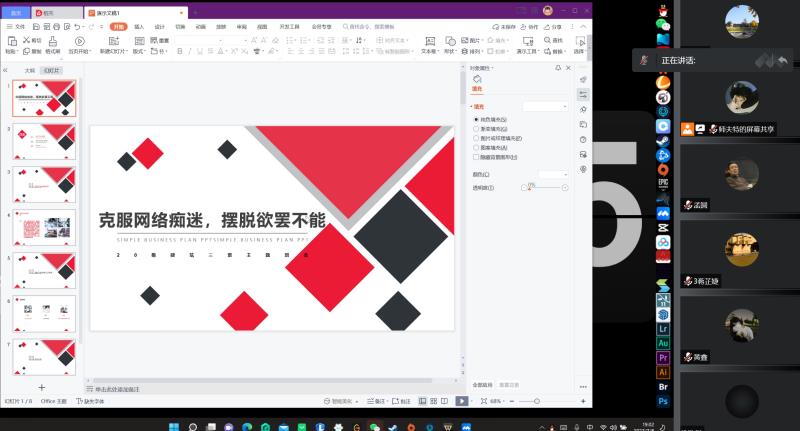Click the Premiere Pro dock icon

point(662,357)
